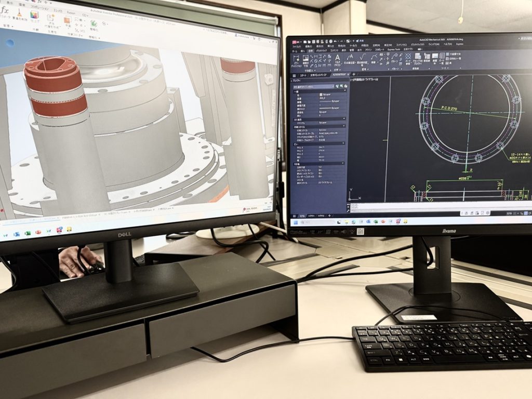Viewport: 532px width, 399px height.
Task: Click the fx Parameters icon in Inventor
Action: click(x=4, y=10)
